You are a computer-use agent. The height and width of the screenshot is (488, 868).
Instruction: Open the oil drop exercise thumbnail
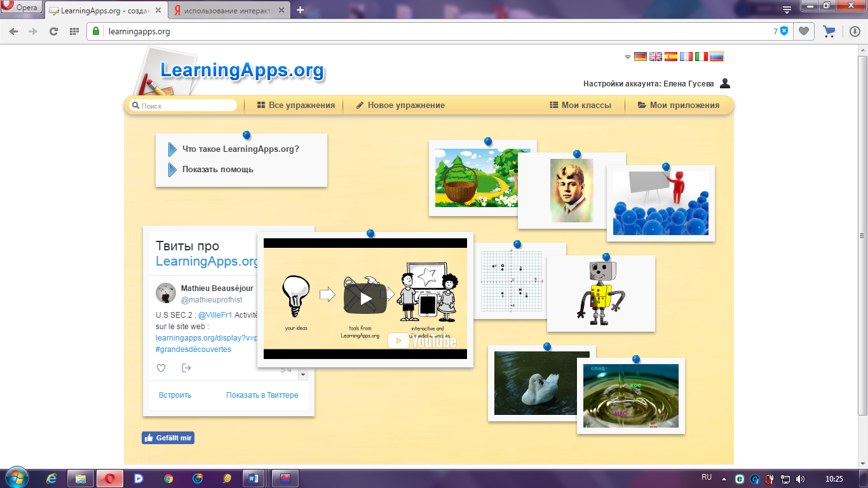click(x=631, y=396)
